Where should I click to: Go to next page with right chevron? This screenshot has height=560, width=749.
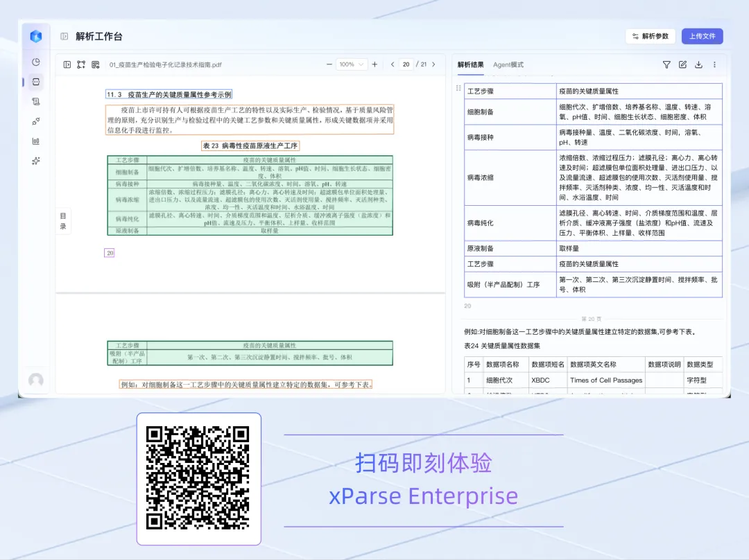[x=433, y=64]
